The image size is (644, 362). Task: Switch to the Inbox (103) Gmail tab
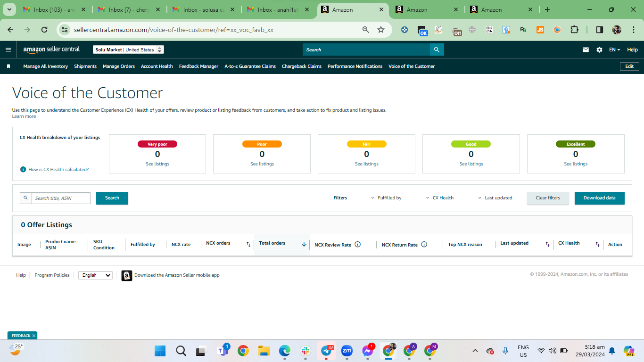55,9
